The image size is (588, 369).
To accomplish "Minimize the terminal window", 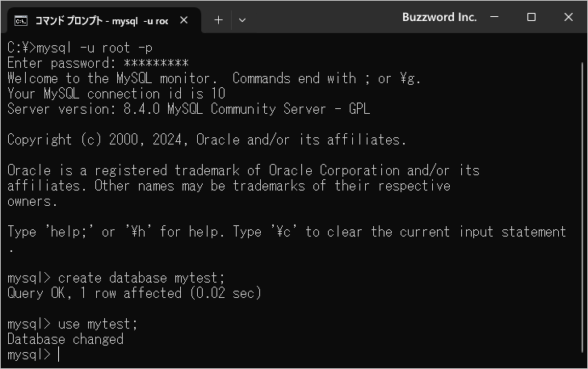I will tap(494, 17).
